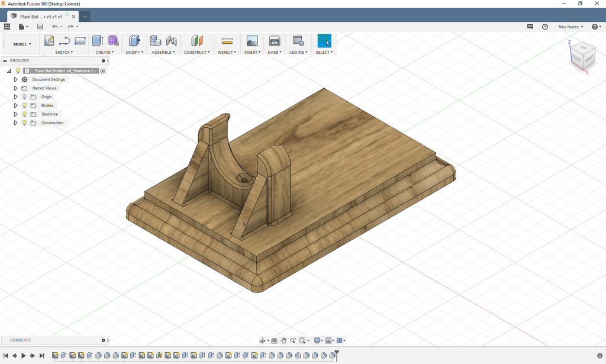Open the 3D Print Make icon
Image resolution: width=606 pixels, height=364 pixels.
(275, 41)
